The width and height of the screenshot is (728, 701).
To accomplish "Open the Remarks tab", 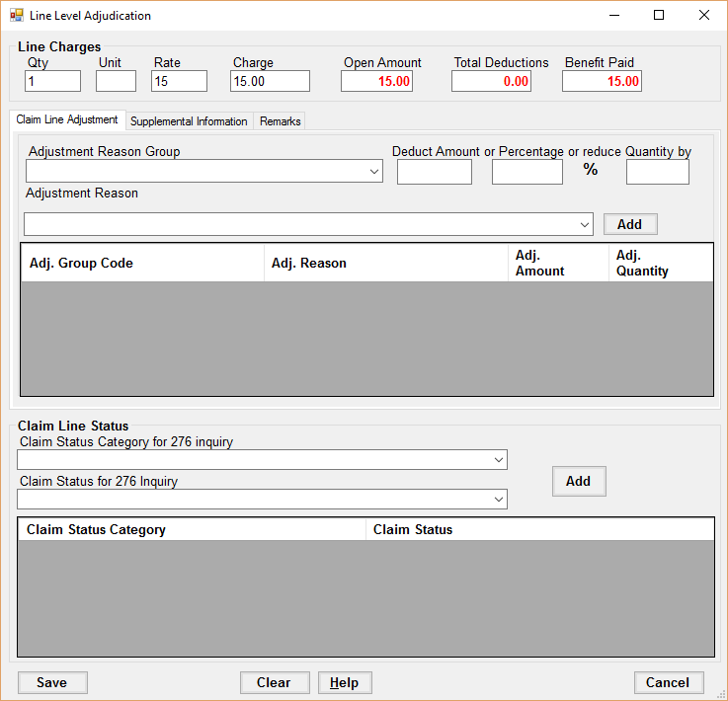I will click(280, 121).
